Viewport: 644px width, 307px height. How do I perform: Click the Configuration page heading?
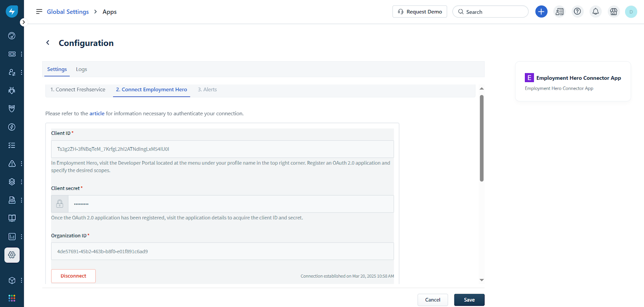pos(86,43)
